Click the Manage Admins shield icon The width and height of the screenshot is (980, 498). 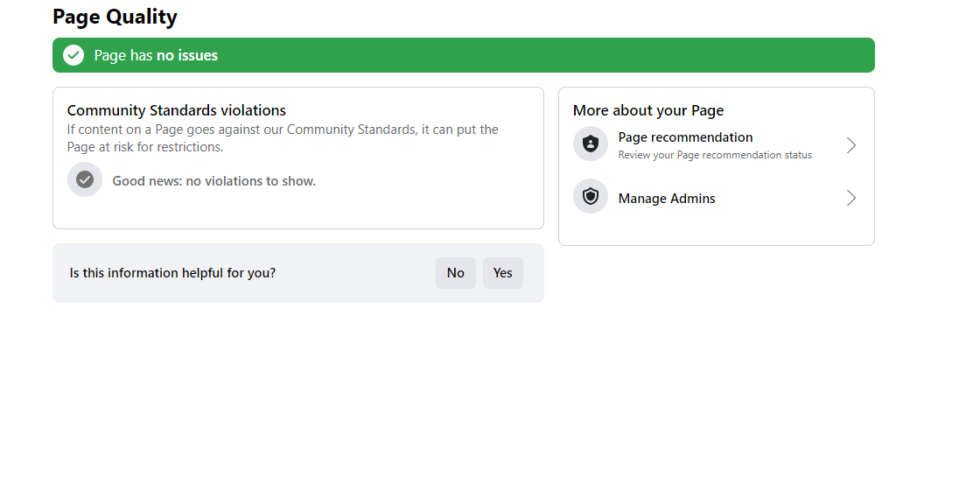pos(591,196)
